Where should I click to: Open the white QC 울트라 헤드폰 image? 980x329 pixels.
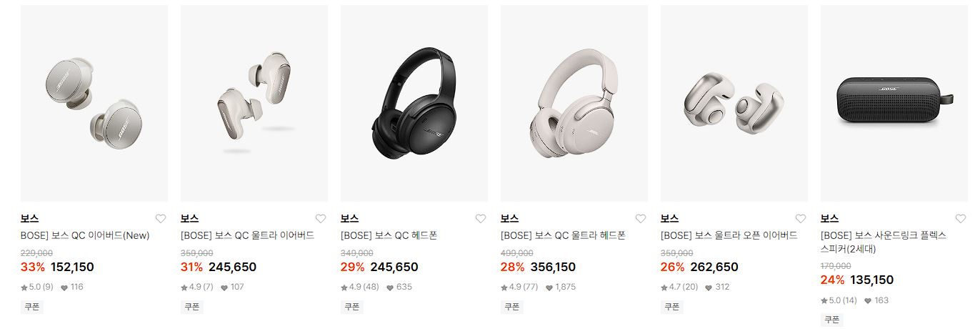pyautogui.click(x=574, y=104)
